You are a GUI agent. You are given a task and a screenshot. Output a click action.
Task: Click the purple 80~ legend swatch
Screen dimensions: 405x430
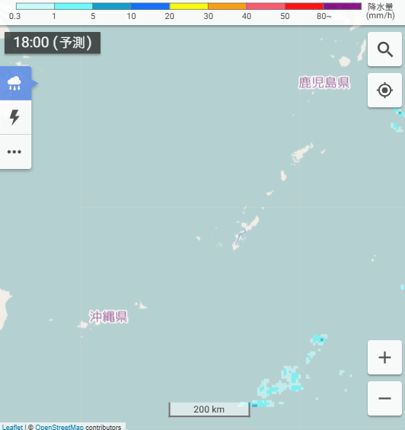[342, 6]
